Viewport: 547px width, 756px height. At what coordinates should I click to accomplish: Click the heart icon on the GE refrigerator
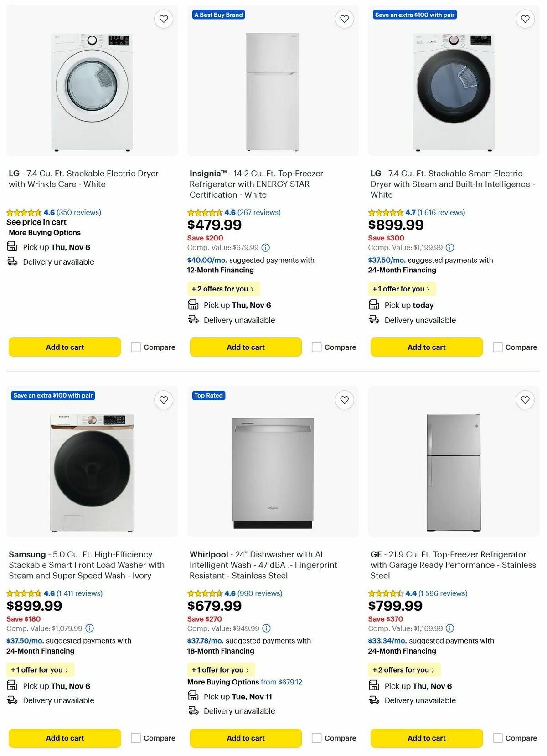525,399
